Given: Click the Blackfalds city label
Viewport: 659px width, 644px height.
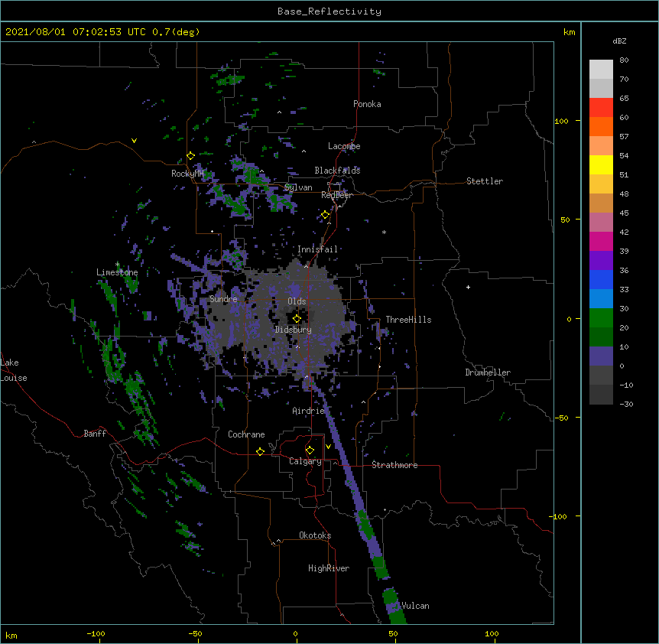Looking at the screenshot, I should (x=337, y=171).
